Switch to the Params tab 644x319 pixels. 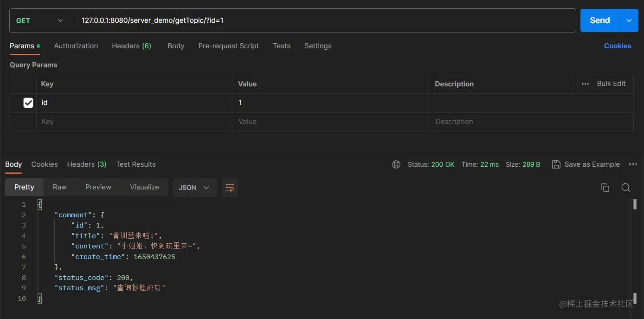pyautogui.click(x=25, y=46)
